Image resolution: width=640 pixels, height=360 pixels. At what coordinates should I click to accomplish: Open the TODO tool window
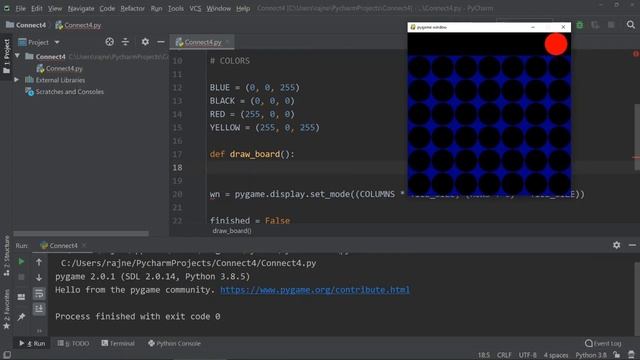[73, 343]
